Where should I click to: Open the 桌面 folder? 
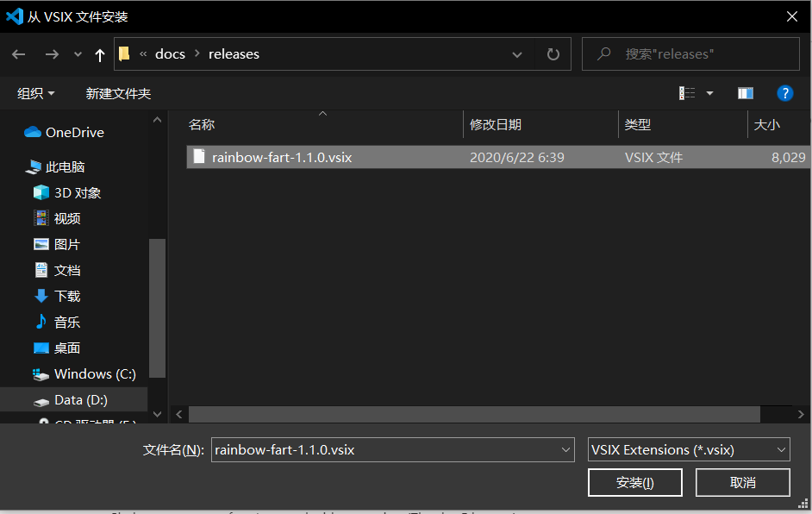(57, 348)
